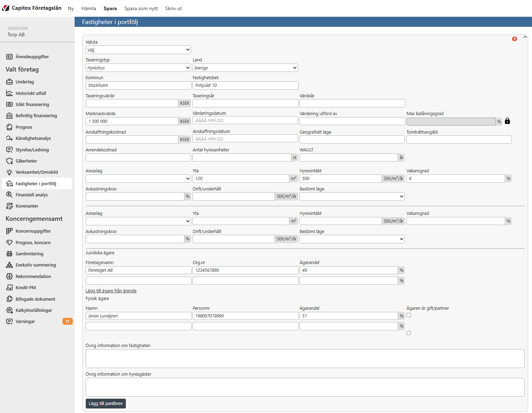This screenshot has height=413, width=532.
Task: Click Vakansgrad field containing 6
Action: 456,178
